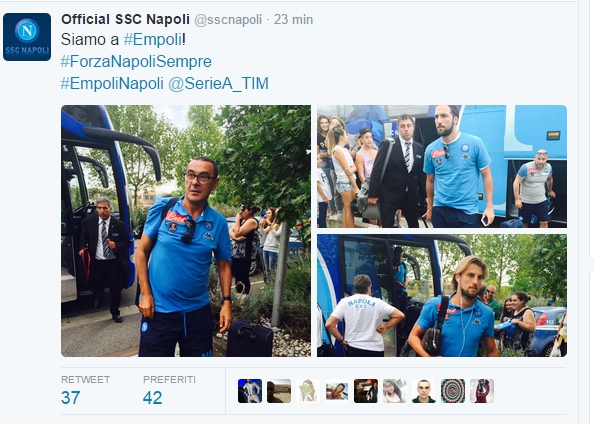Open the second liker avatar, landscape picture

tap(279, 391)
